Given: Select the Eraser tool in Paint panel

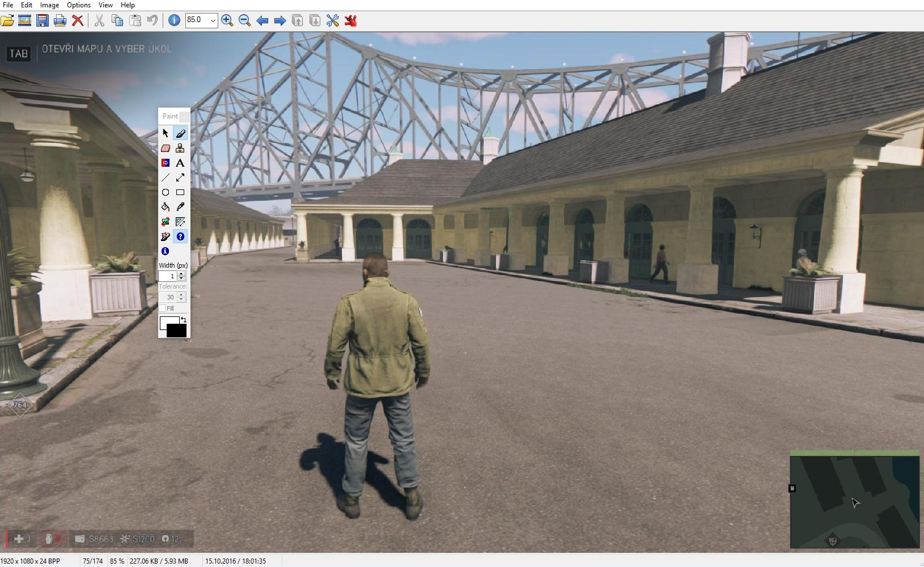Looking at the screenshot, I should [166, 148].
